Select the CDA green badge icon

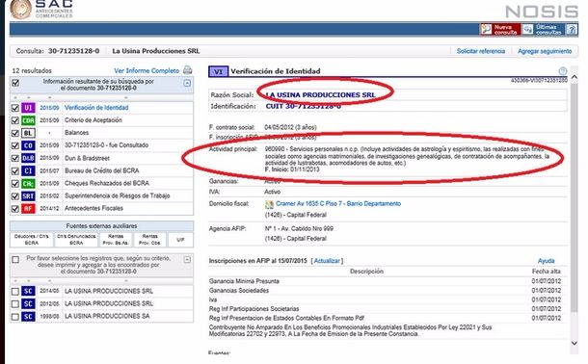28,120
